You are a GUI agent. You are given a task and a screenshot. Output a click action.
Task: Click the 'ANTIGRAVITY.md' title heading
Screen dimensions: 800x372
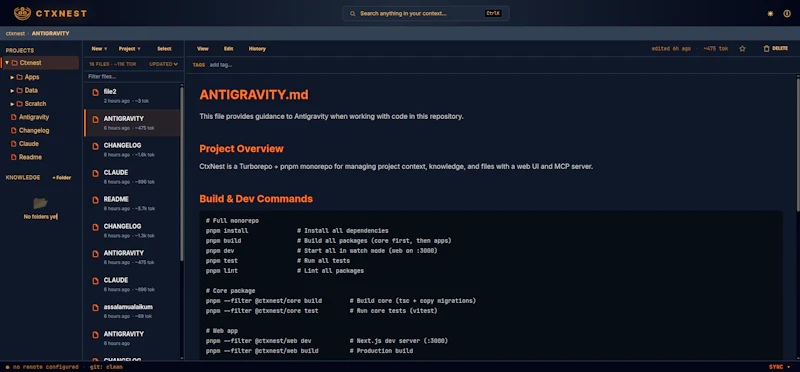coord(254,95)
